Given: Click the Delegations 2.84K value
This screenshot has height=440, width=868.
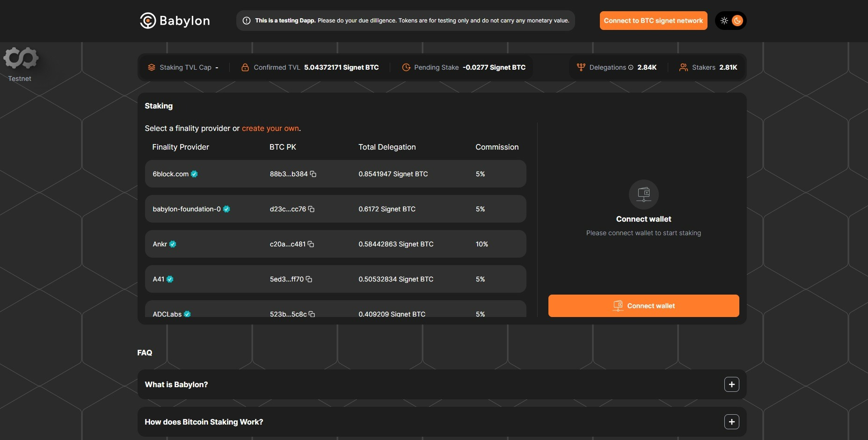Looking at the screenshot, I should click(647, 67).
